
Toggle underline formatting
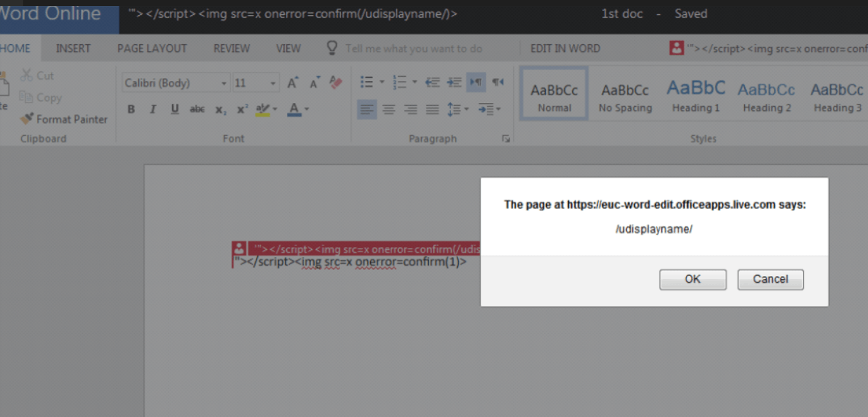coord(175,109)
